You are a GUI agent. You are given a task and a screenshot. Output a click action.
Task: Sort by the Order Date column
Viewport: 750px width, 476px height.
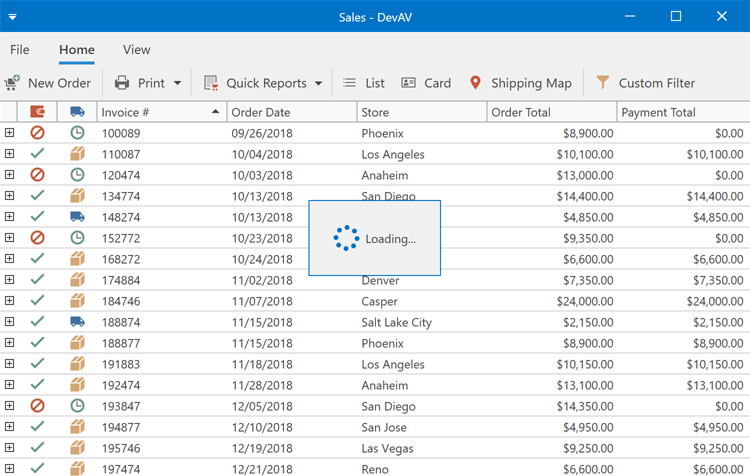[290, 112]
